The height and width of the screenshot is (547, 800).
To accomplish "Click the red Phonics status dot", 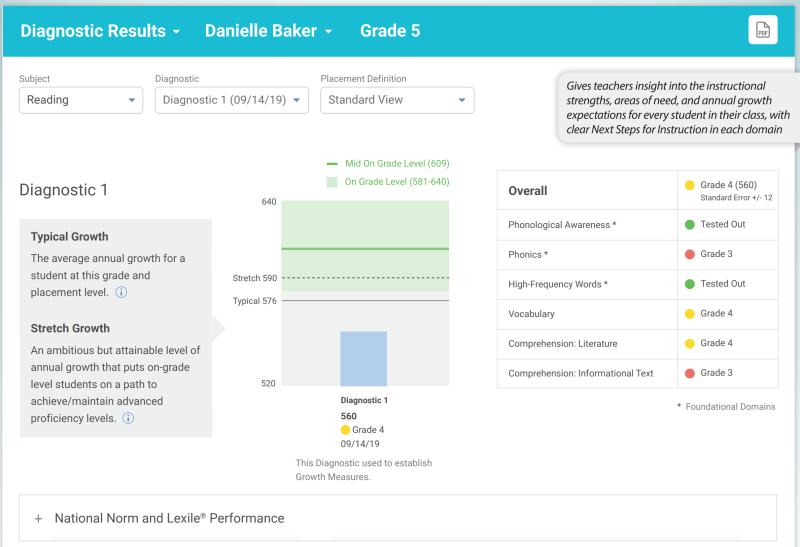I will click(x=689, y=254).
